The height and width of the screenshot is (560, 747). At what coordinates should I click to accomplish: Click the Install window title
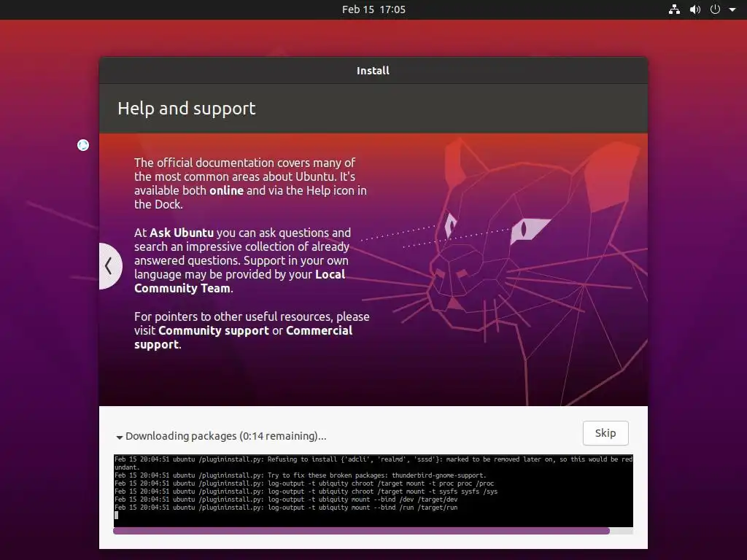(x=373, y=71)
